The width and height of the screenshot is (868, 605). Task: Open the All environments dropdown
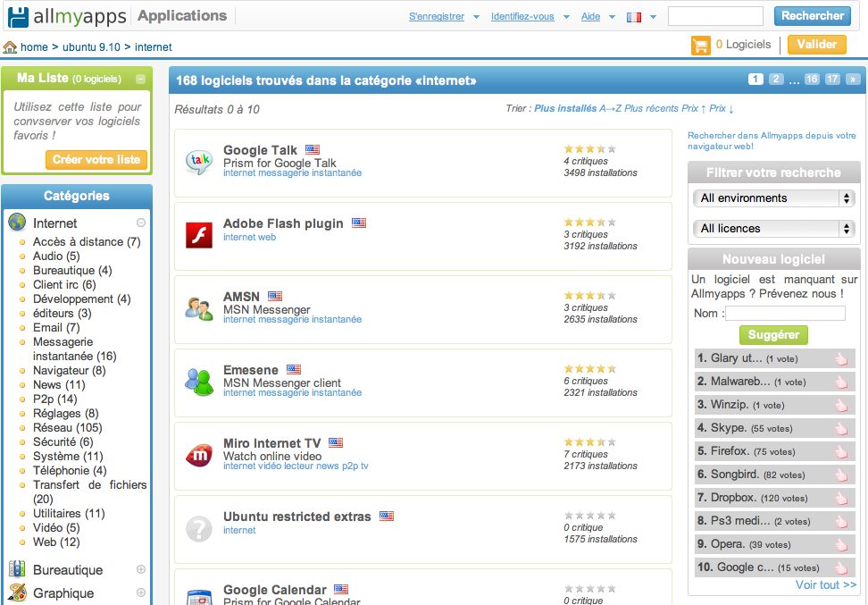click(x=774, y=198)
